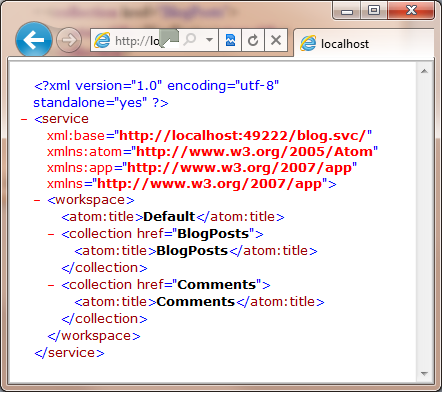This screenshot has height=393, width=442.
Task: Click the xml version declaration line
Action: click(x=156, y=86)
